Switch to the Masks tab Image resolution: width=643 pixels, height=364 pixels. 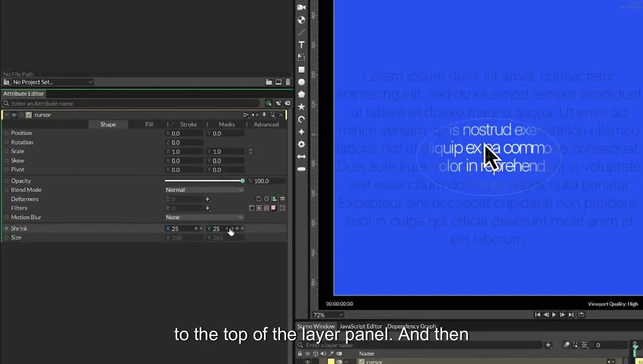[227, 124]
